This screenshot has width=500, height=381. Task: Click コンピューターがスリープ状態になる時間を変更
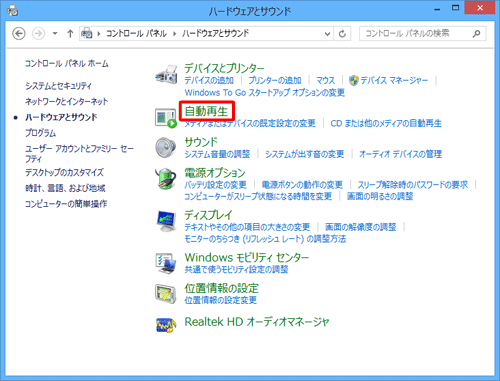pos(258,196)
